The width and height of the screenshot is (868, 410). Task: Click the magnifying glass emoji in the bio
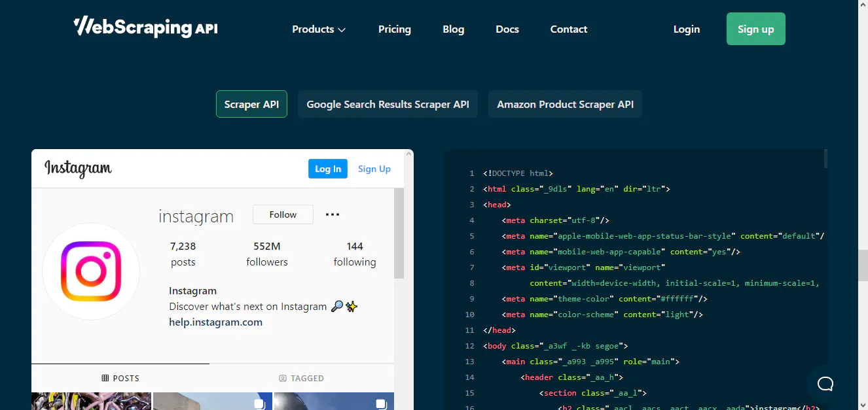(x=336, y=306)
